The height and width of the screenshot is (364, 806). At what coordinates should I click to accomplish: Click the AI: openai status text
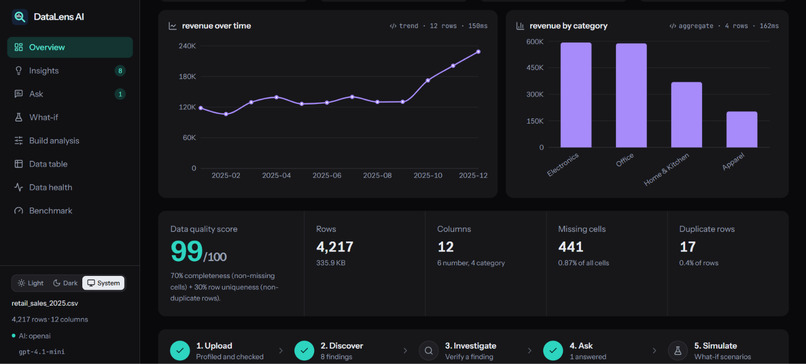point(34,336)
